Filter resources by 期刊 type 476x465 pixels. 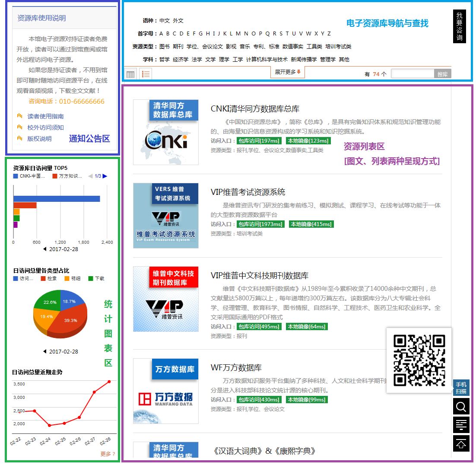point(178,47)
